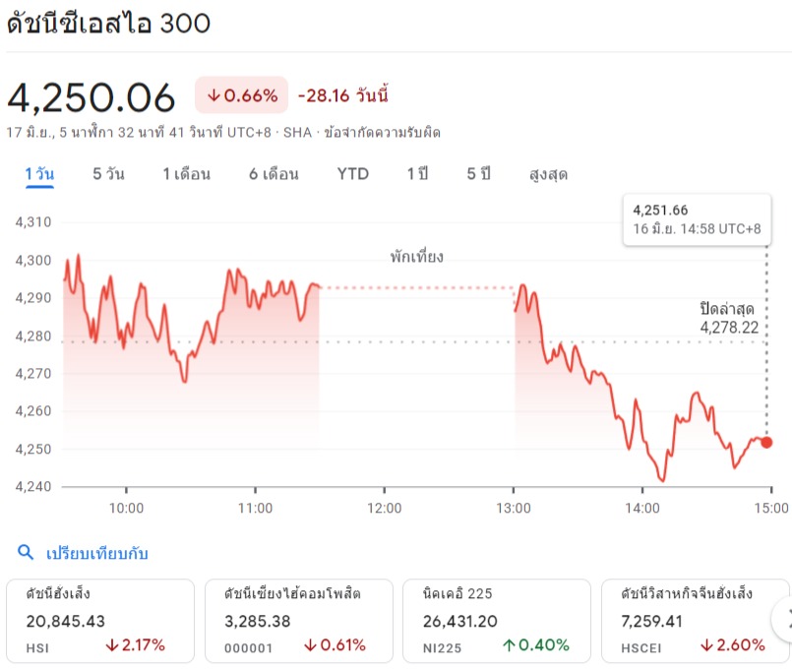Click the ปิดล่าสุด 4,278.22 previous close label
Image resolution: width=792 pixels, height=672 pixels.
click(x=729, y=318)
